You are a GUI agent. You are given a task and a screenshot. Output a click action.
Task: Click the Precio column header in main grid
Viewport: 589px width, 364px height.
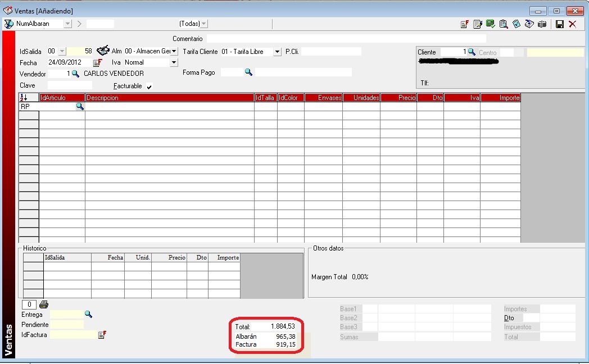coord(398,98)
